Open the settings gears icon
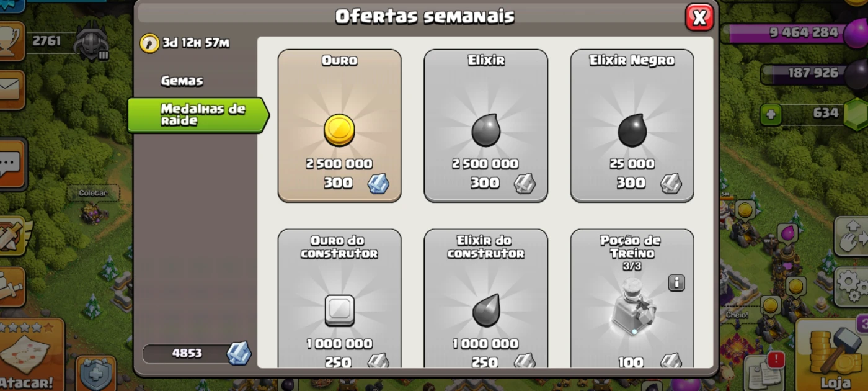The height and width of the screenshot is (391, 868). (x=852, y=286)
